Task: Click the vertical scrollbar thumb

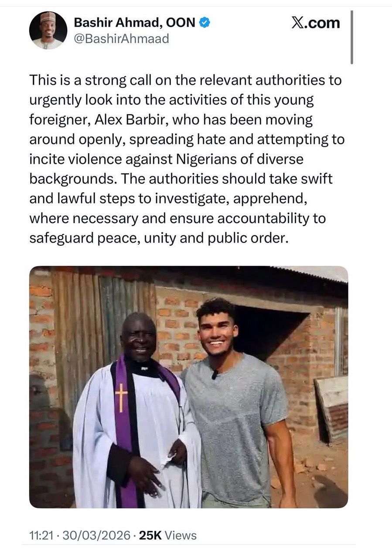Action: click(352, 37)
